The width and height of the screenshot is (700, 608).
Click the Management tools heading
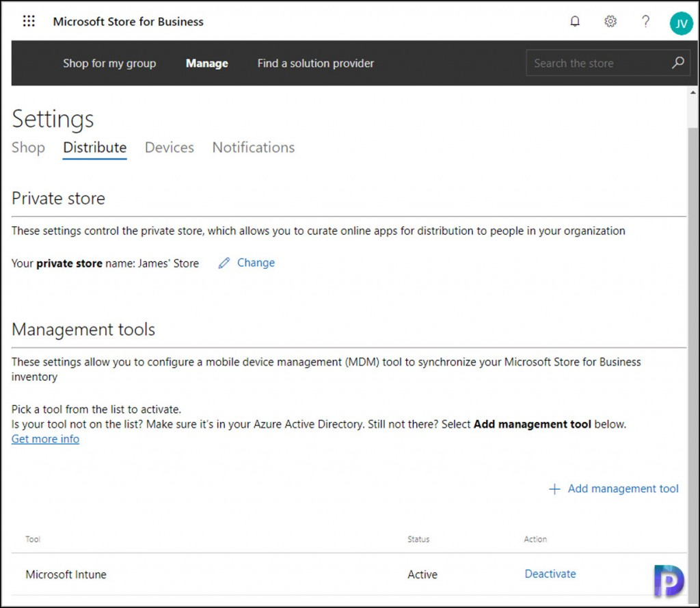tap(83, 330)
